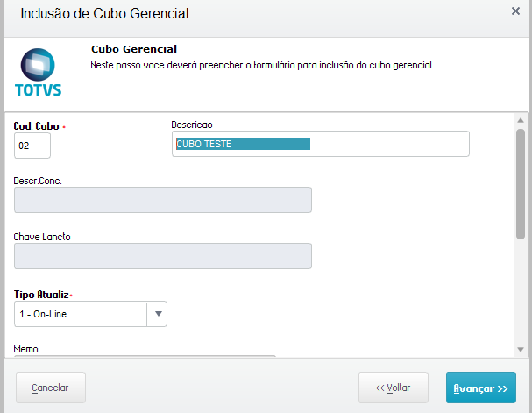Viewport: 532px width, 413px height.
Task: Click into the Descr.Conc. field
Action: tap(163, 200)
